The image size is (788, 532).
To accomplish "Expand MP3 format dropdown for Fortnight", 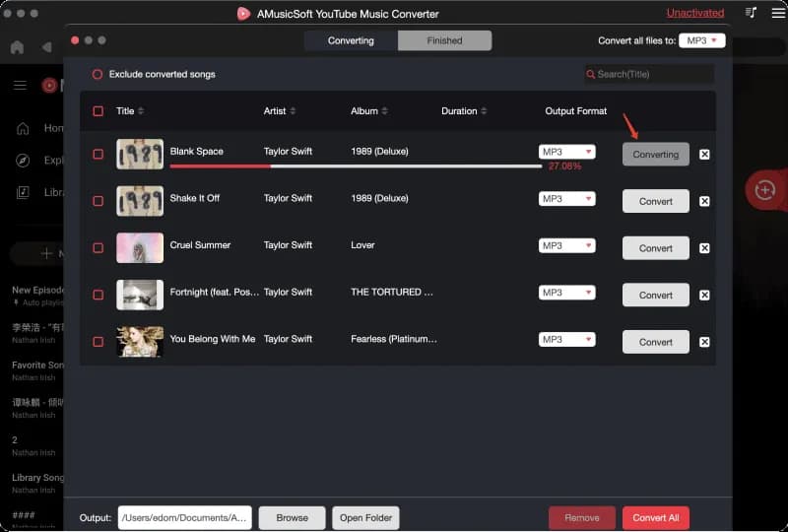I will (x=567, y=293).
